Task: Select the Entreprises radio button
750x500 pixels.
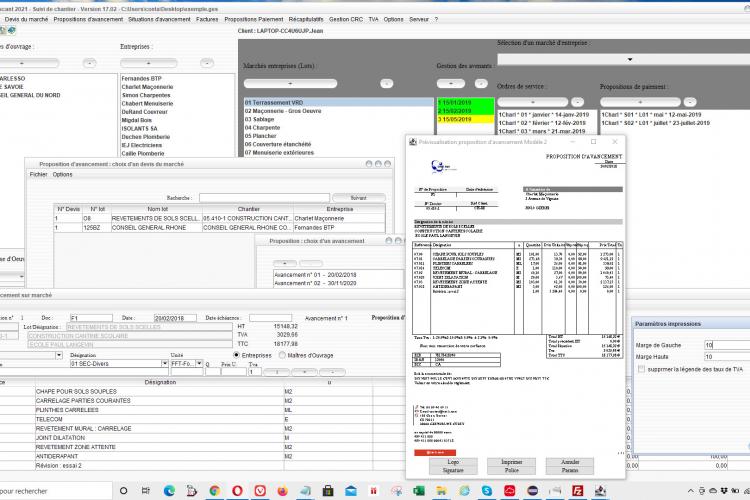Action: pos(236,355)
